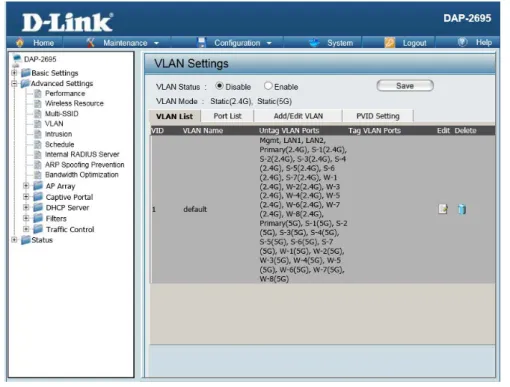Open Performance settings in the tree
510x387 pixels.
65,93
